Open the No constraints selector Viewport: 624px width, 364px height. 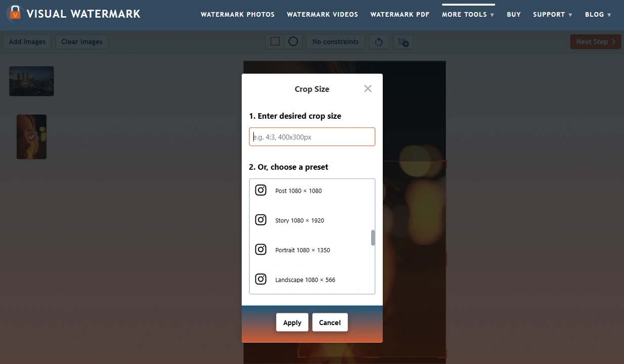(336, 42)
